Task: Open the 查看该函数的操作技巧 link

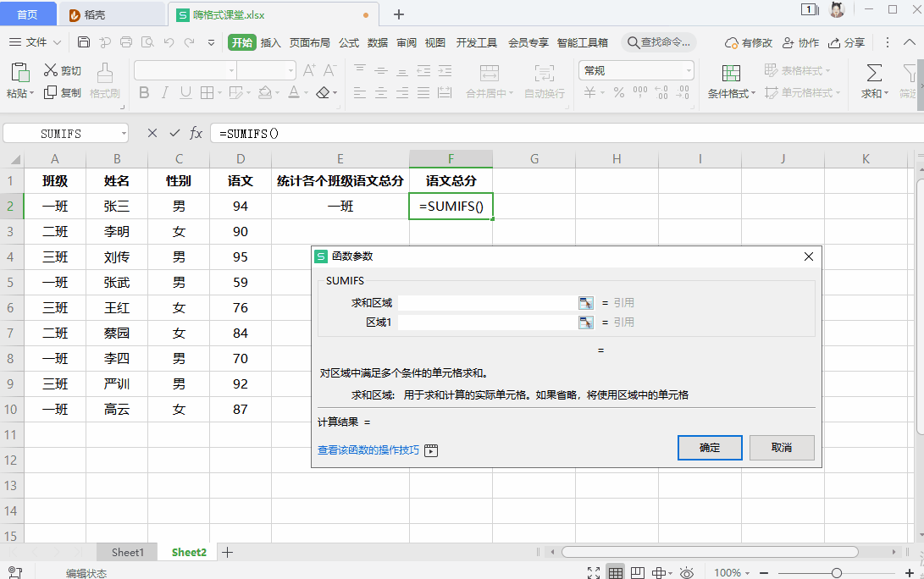Action: coord(370,451)
